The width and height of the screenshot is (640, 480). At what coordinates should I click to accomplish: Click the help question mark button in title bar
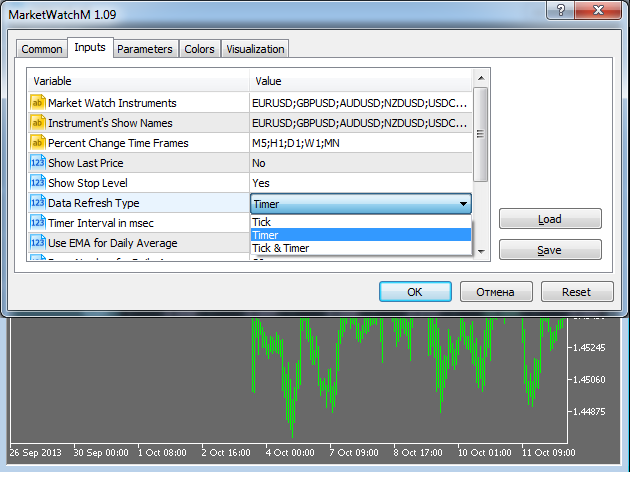click(560, 10)
